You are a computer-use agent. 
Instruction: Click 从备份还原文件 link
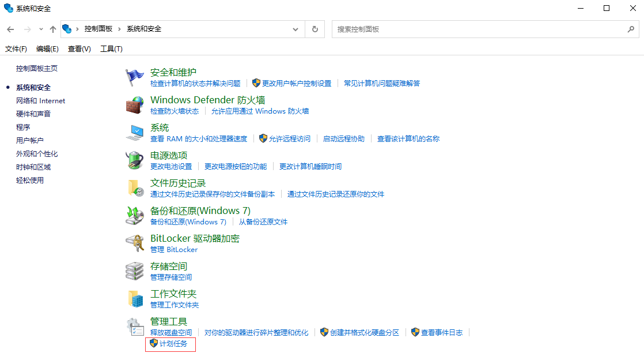(x=263, y=221)
